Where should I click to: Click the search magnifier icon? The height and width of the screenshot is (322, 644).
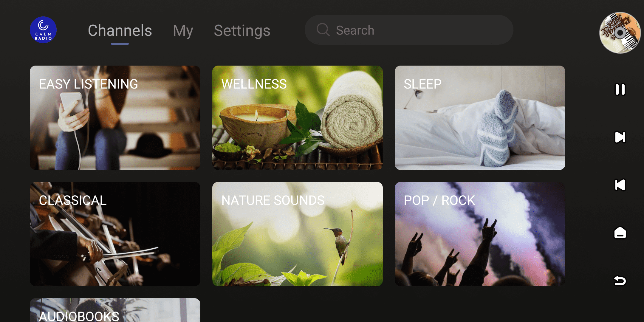point(323,30)
